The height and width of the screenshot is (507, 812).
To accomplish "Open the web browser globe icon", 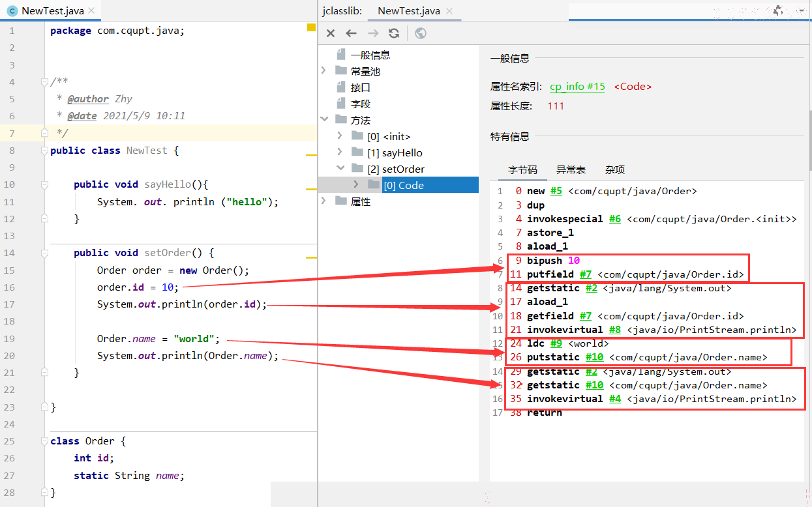I will pos(421,33).
